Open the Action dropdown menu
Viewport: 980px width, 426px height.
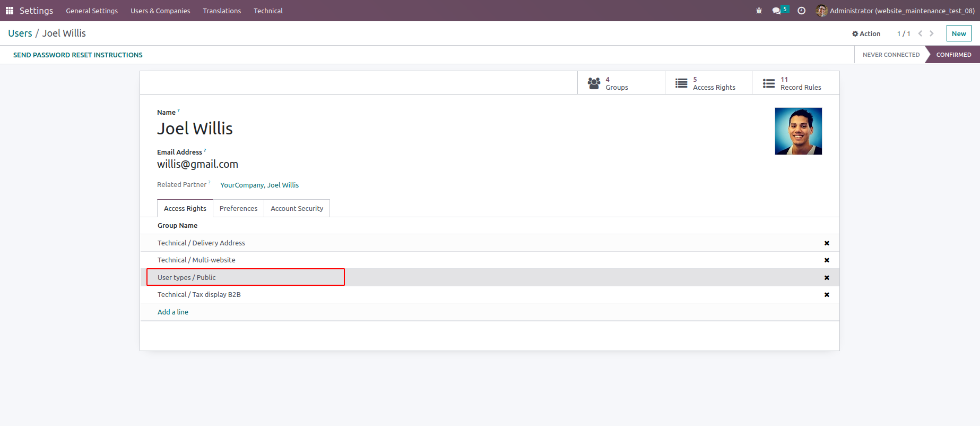click(866, 33)
